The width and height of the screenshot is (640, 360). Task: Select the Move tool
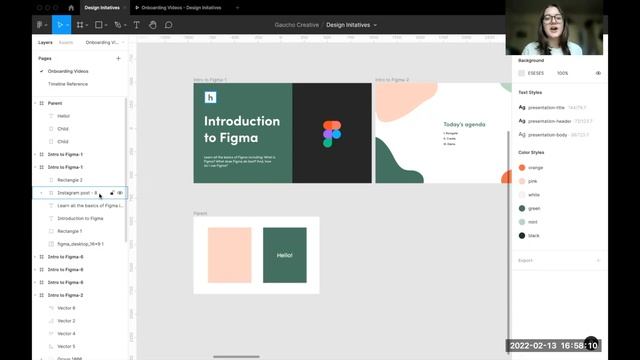60,25
